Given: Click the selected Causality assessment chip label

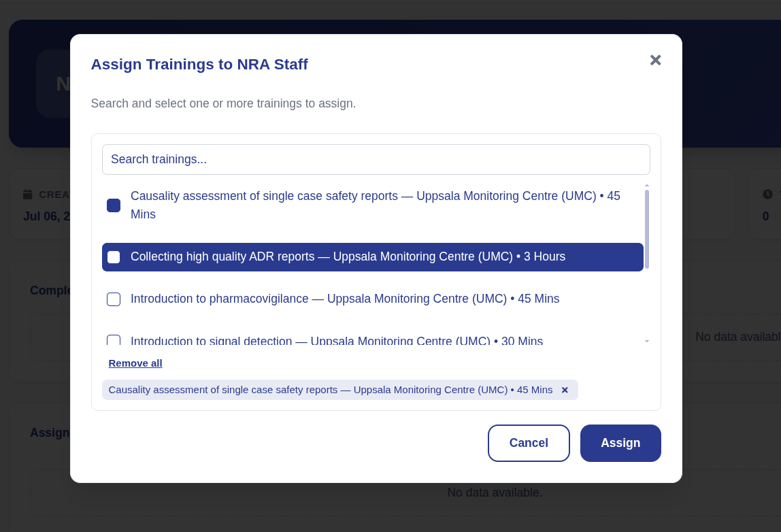Looking at the screenshot, I should [331, 390].
